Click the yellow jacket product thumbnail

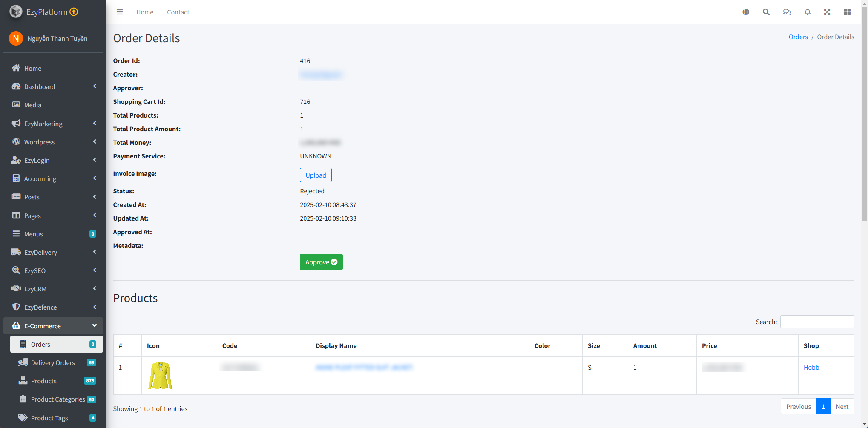160,375
